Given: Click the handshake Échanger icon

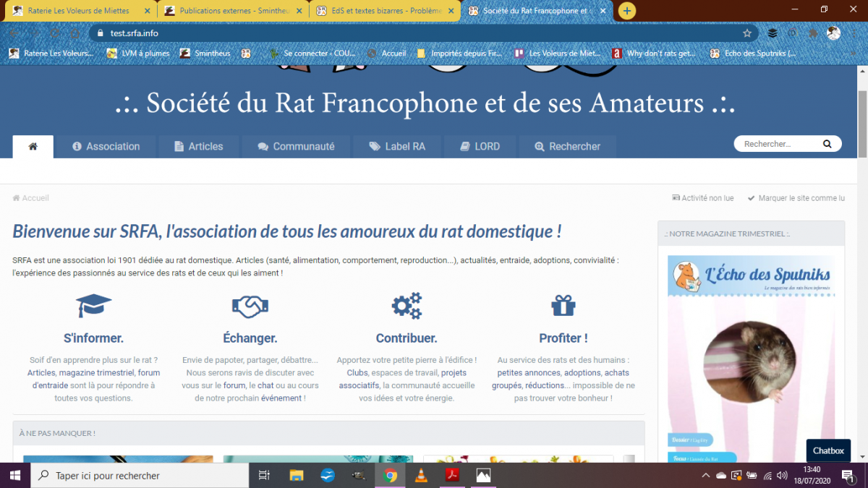Looking at the screenshot, I should (250, 306).
